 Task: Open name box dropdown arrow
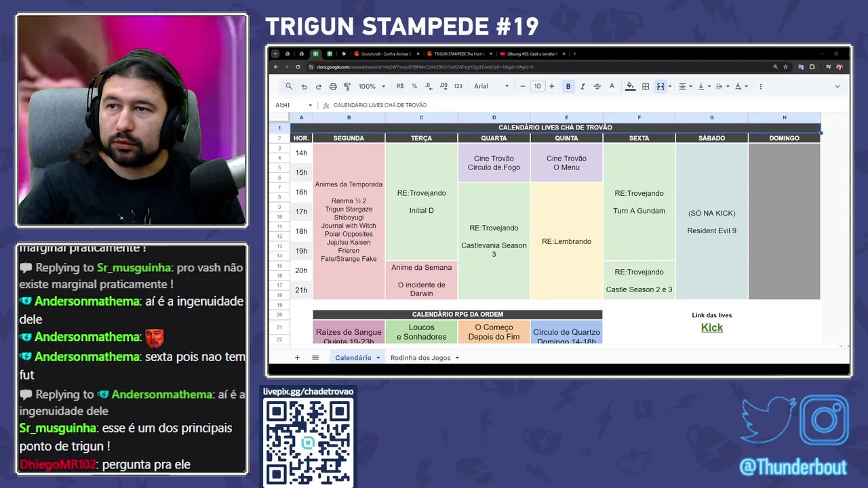point(310,105)
